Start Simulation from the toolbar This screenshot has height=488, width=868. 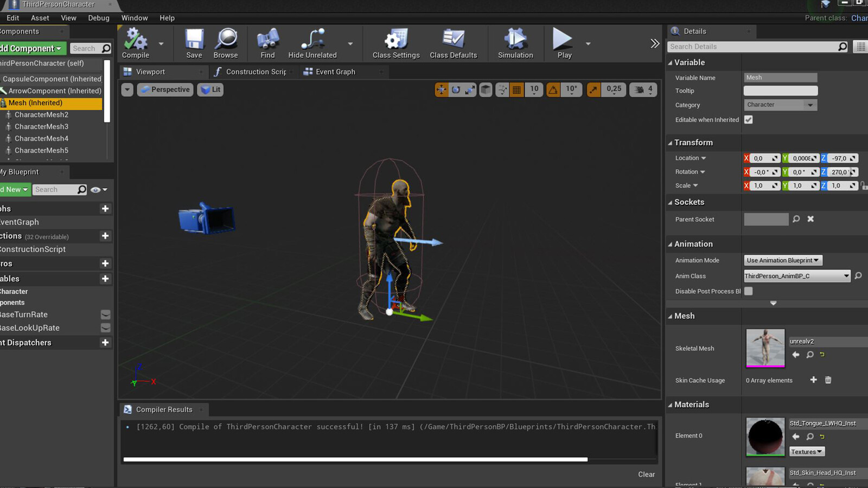click(515, 43)
